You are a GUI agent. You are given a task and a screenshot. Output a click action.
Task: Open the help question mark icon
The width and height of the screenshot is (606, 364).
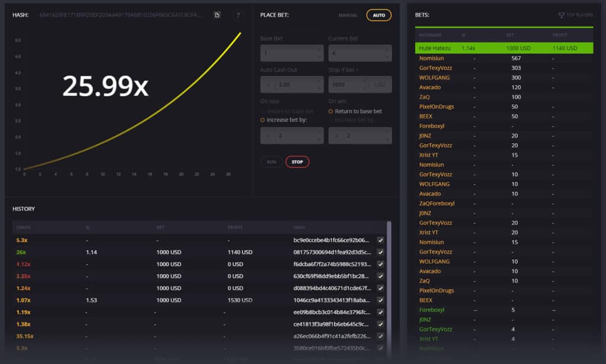[x=238, y=15]
